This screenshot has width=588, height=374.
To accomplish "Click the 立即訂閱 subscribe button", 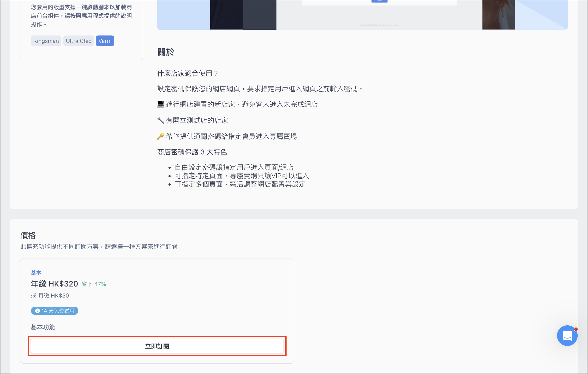I will 157,346.
